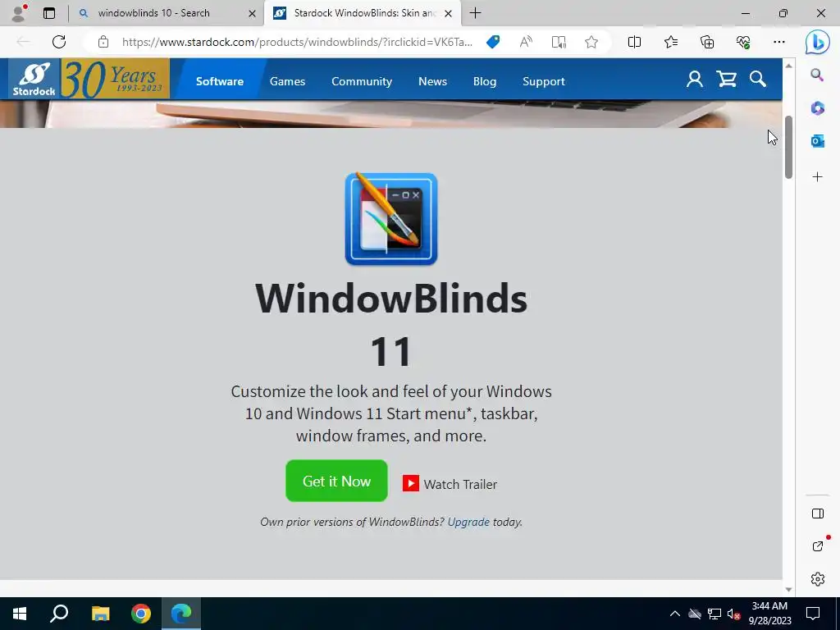The width and height of the screenshot is (840, 630).
Task: Select Microsoft Edge in the taskbar
Action: [181, 614]
